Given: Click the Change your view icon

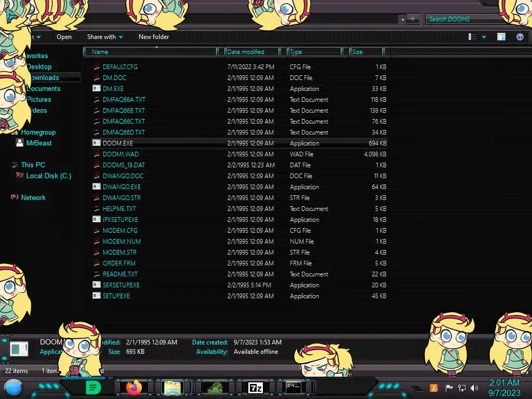Looking at the screenshot, I should click(x=472, y=37).
